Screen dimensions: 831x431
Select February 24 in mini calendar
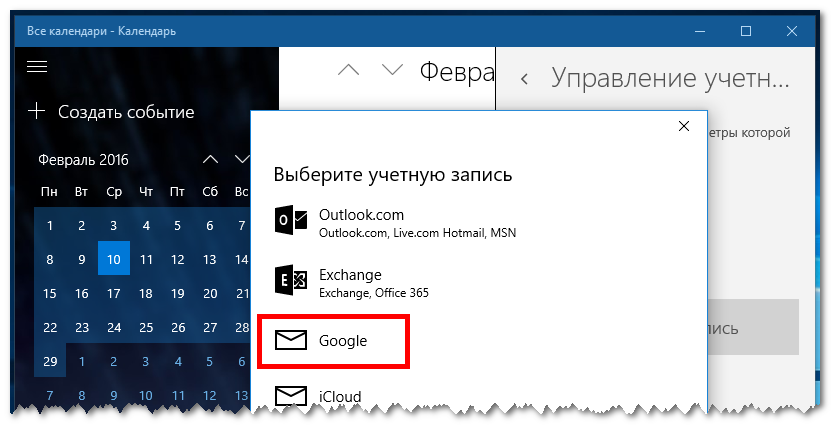[x=113, y=327]
